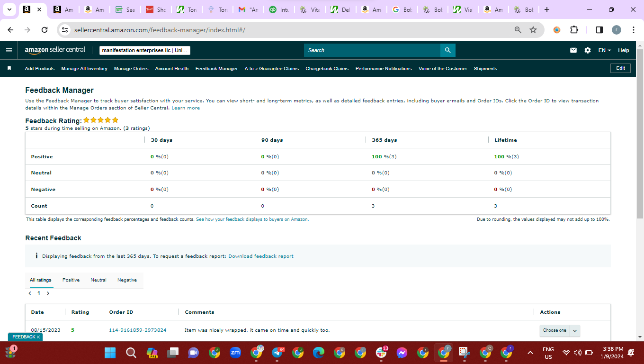
Task: Expand the Choose one actions dropdown
Action: [x=560, y=330]
